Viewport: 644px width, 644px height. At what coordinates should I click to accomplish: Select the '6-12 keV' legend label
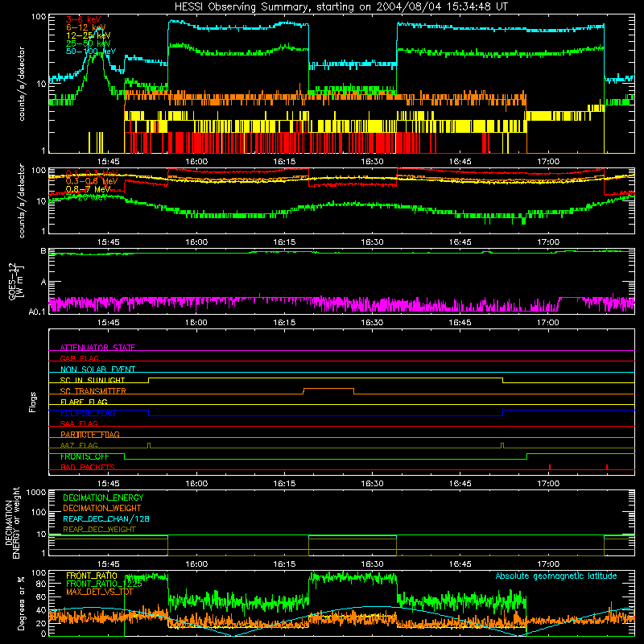click(86, 27)
